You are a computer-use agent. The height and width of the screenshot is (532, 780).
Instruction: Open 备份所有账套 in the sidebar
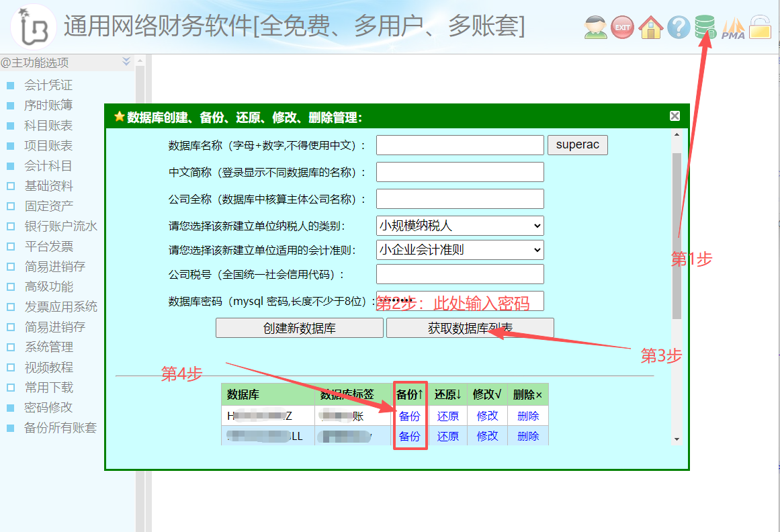tap(60, 428)
